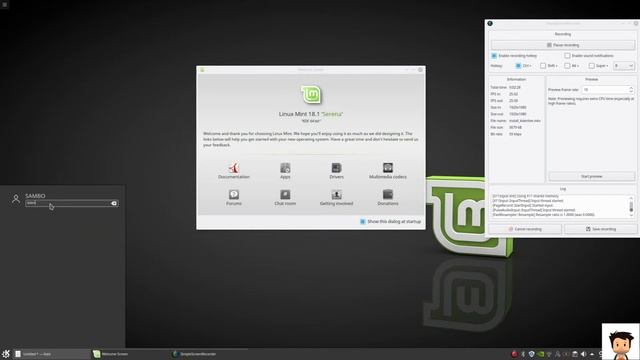Toggle the Super hotkey modifier checkbox
The image size is (640, 360).
(x=591, y=65)
